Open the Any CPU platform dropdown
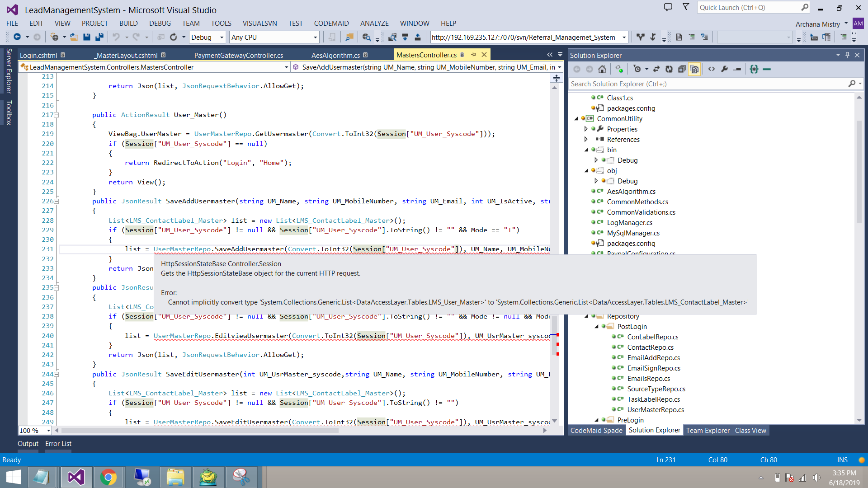Image resolution: width=868 pixels, height=488 pixels. pos(274,37)
